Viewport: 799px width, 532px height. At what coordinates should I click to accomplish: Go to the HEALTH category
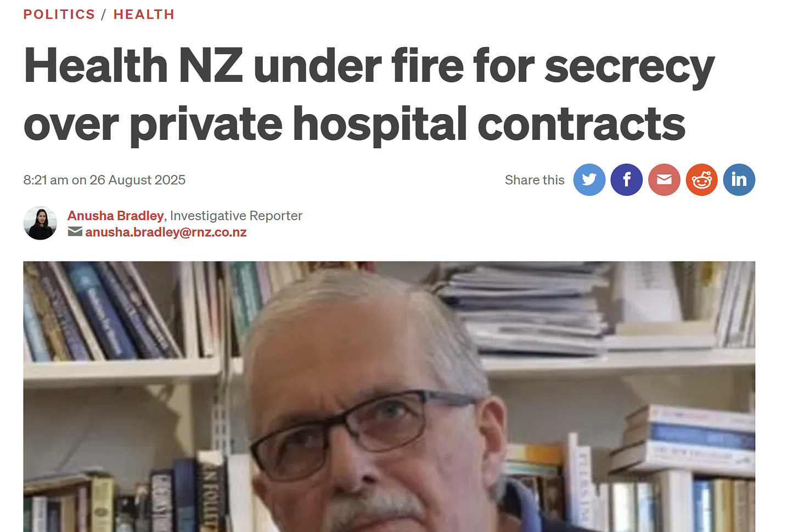click(x=144, y=14)
